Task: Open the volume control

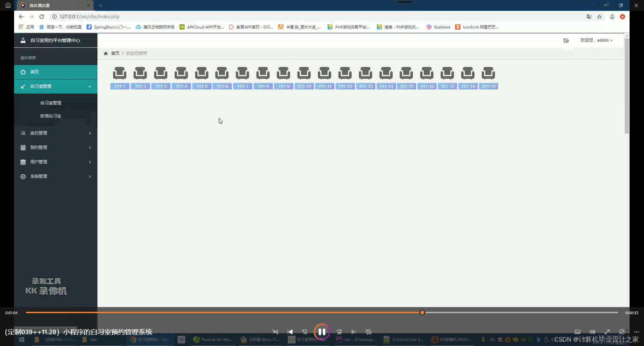Action: tap(592, 332)
